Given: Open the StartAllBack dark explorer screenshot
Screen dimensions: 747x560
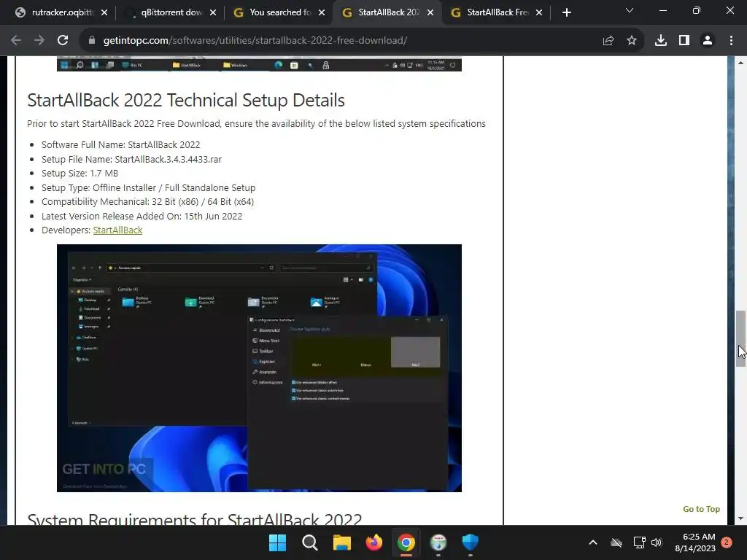Looking at the screenshot, I should [259, 368].
